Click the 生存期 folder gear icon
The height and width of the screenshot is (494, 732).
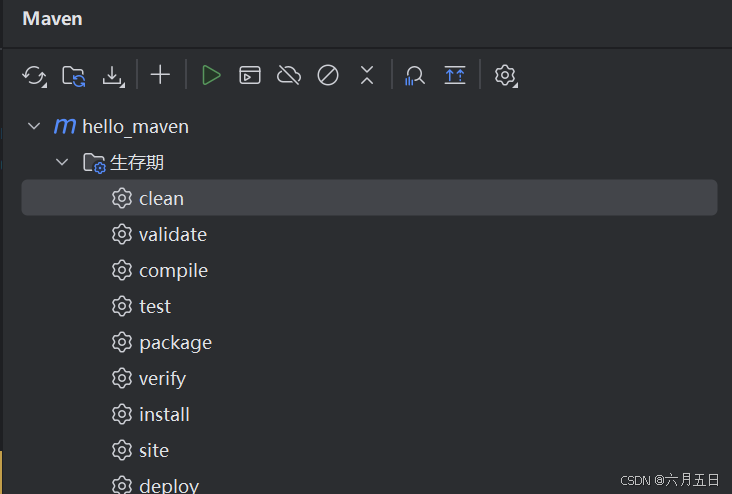coord(94,163)
